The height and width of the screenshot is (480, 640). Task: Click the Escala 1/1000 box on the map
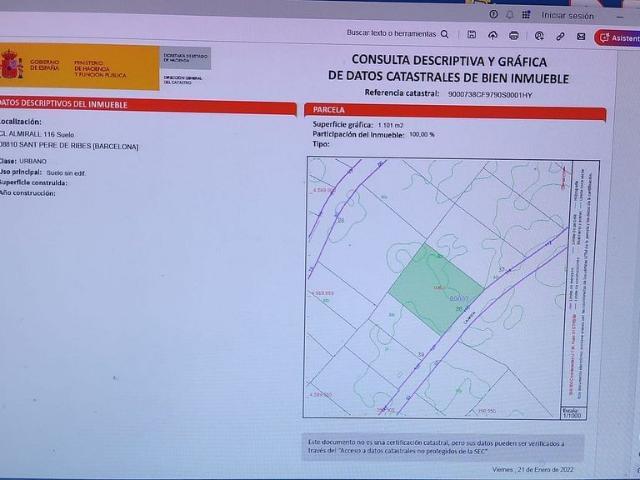coord(573,412)
